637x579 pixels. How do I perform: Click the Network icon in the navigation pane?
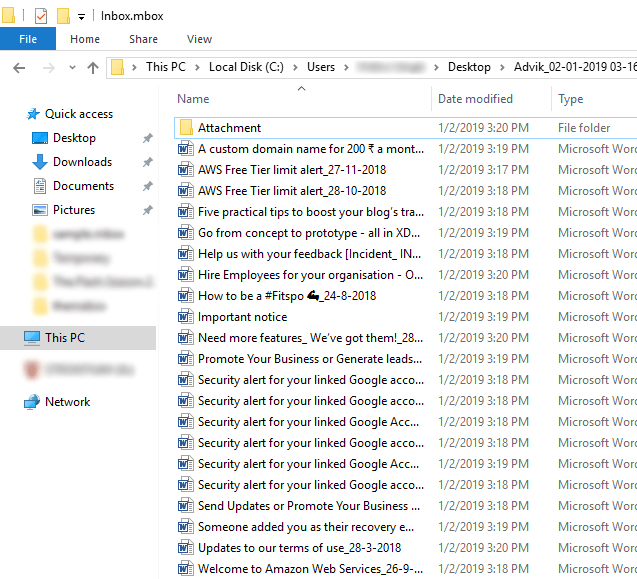click(32, 402)
